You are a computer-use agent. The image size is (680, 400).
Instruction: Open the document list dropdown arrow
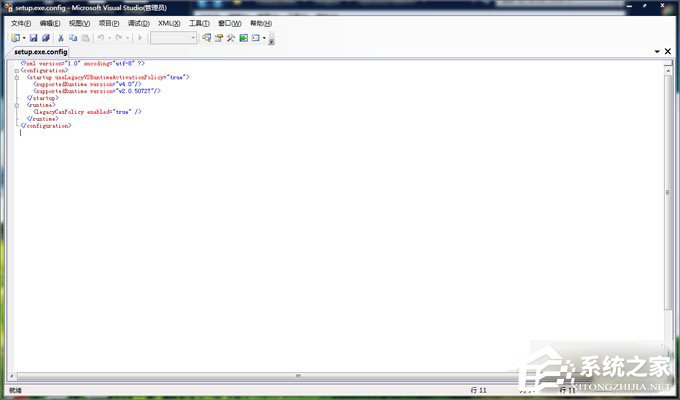pyautogui.click(x=657, y=51)
